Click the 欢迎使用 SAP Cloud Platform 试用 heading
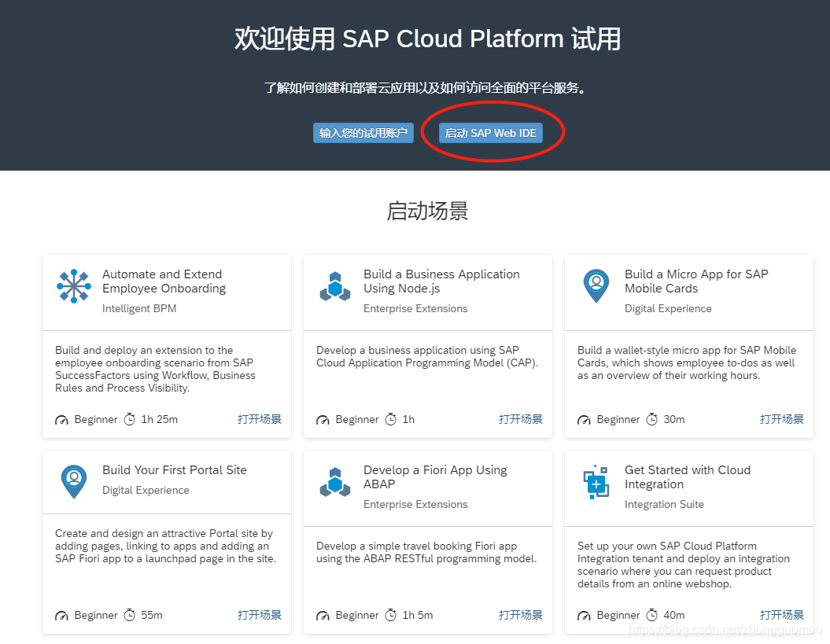The width and height of the screenshot is (830, 644). [x=428, y=39]
